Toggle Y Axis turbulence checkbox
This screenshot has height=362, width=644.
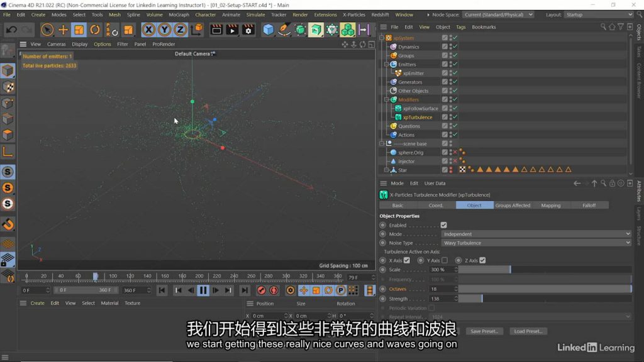(445, 260)
